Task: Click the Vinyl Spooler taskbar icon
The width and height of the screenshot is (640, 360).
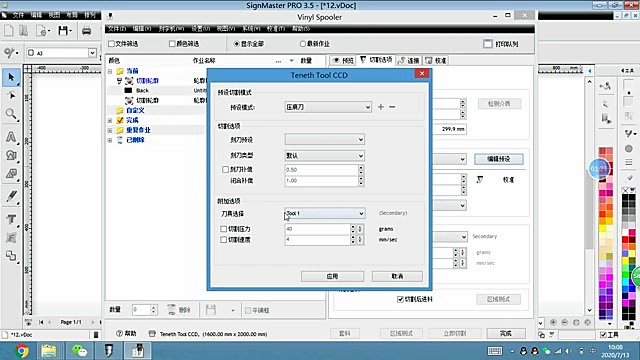Action: tap(138, 351)
